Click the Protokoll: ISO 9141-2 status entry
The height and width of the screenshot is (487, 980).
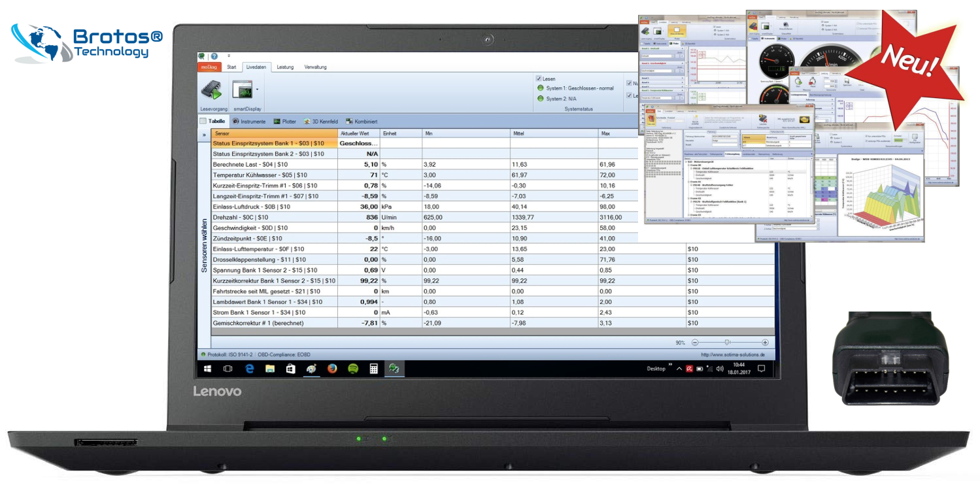click(x=229, y=354)
